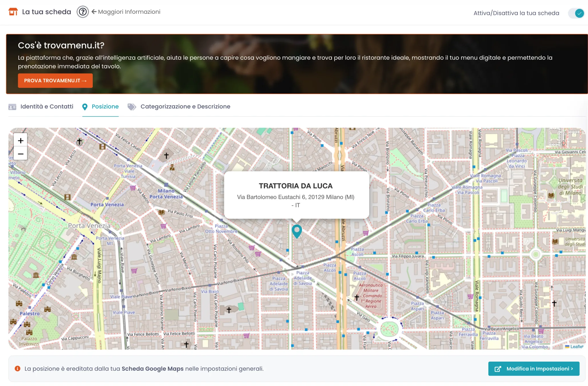The width and height of the screenshot is (588, 386).
Task: Click the Modifica in Impostazioni button
Action: pyautogui.click(x=534, y=369)
